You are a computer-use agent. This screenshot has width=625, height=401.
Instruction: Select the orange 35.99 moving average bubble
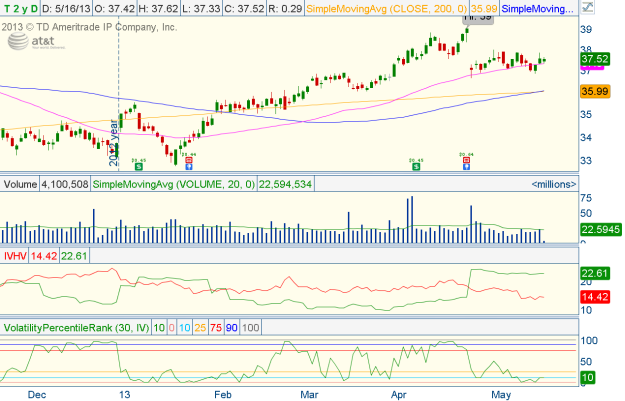[596, 92]
